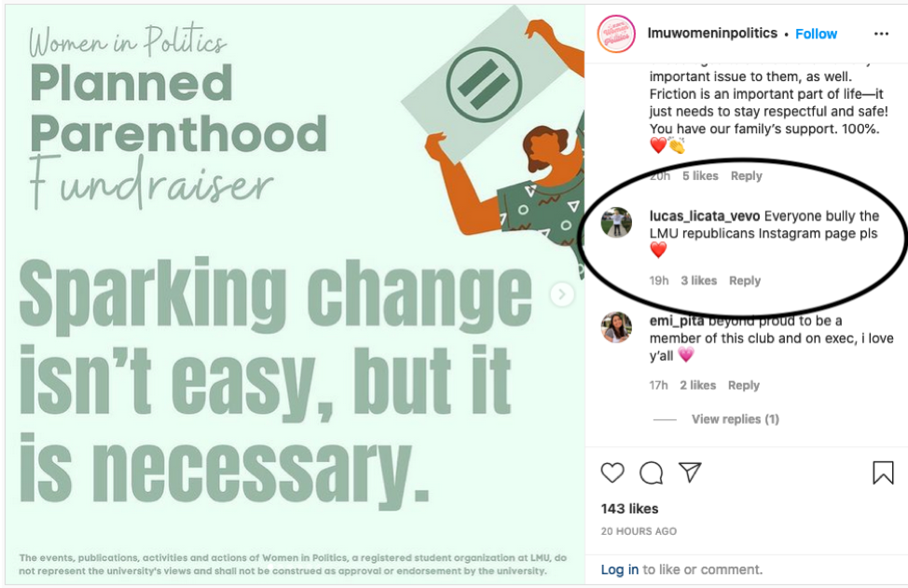Open lmuwomeninpolitics profile picture
The image size is (908, 588).
click(x=616, y=34)
